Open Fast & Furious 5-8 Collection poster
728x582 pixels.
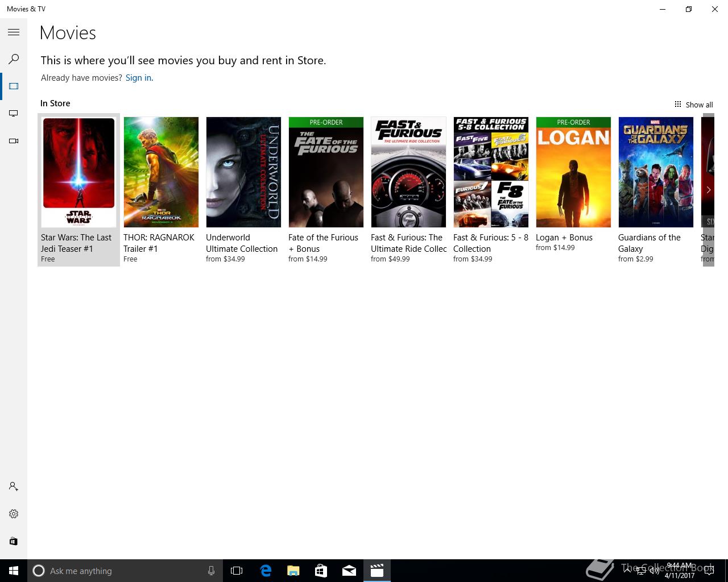pyautogui.click(x=491, y=172)
